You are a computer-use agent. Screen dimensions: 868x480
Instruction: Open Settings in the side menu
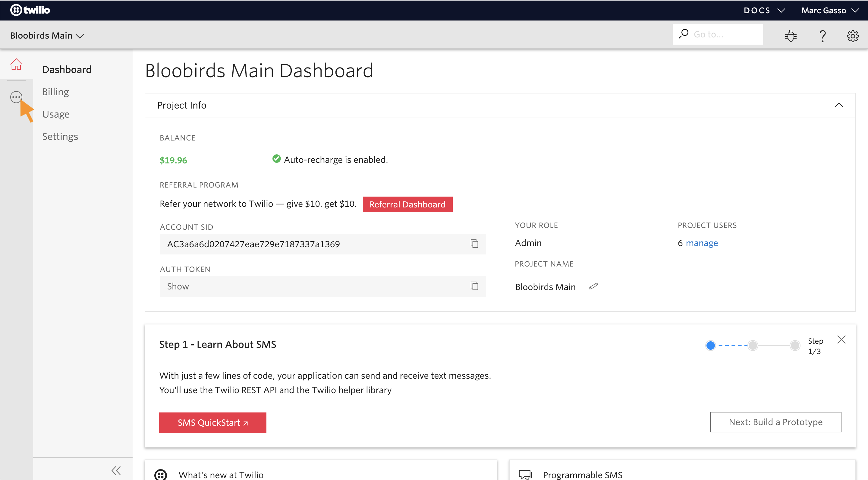tap(60, 137)
